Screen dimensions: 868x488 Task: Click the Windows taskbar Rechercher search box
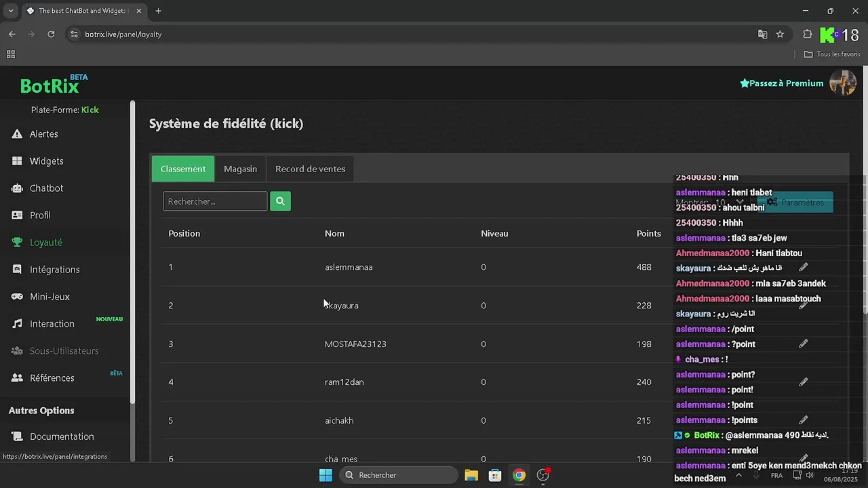tap(398, 475)
